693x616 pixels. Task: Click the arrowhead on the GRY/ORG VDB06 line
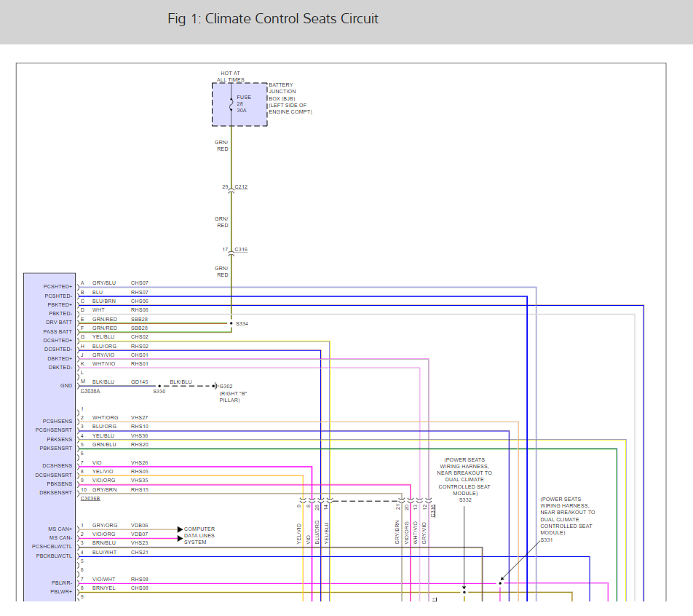pyautogui.click(x=181, y=529)
